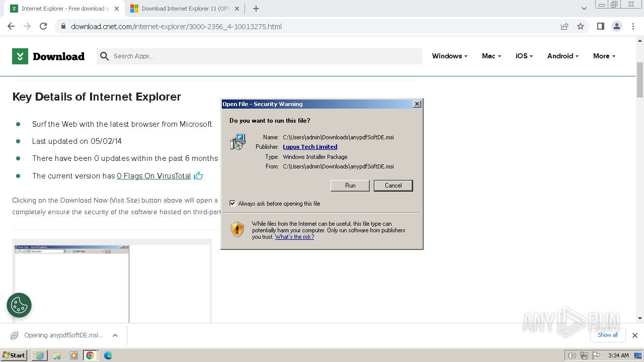644x362 pixels.
Task: Click the page vertical scrollbar thumb
Action: 640,80
